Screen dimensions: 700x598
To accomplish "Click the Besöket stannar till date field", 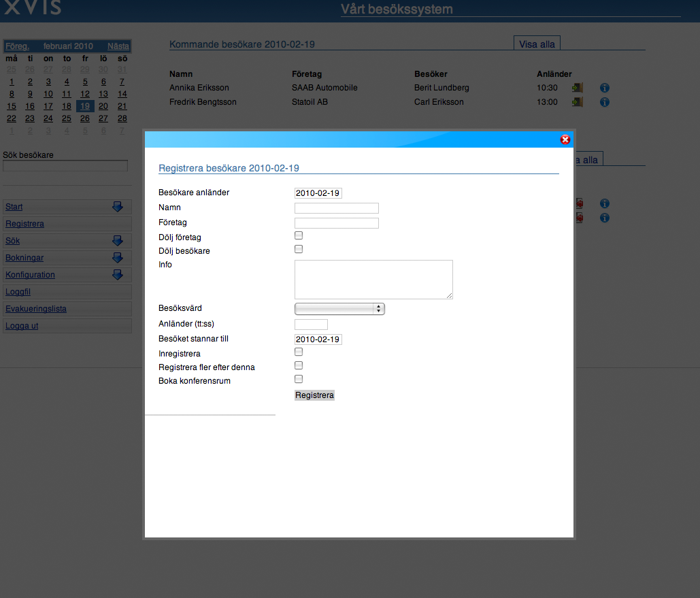I will click(x=318, y=339).
